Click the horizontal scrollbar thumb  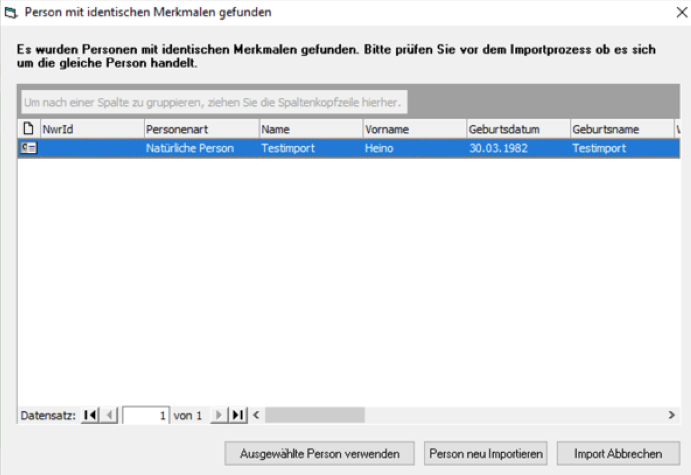[x=315, y=414]
